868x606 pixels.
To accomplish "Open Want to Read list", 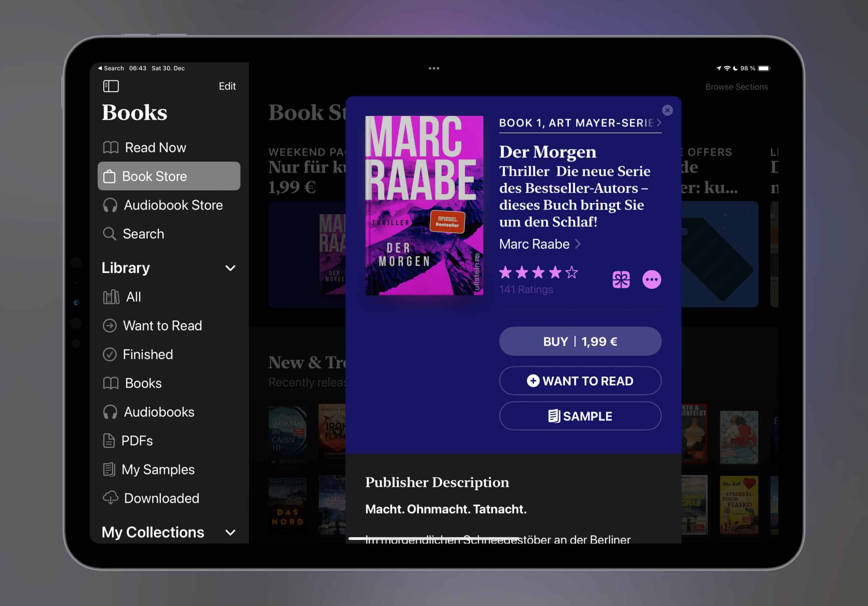I will click(x=169, y=326).
